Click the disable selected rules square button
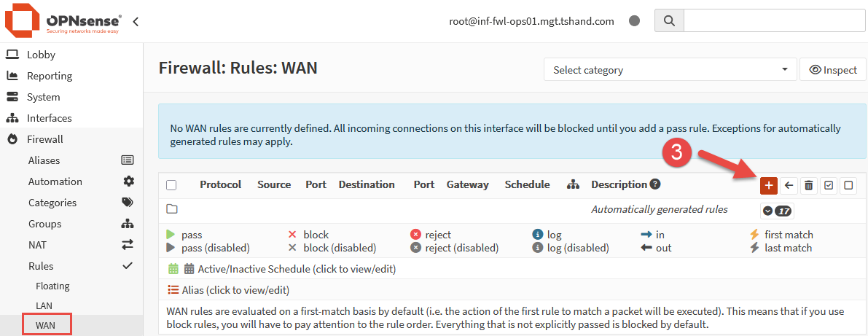Viewport: 868px width, 336px height. coord(848,186)
